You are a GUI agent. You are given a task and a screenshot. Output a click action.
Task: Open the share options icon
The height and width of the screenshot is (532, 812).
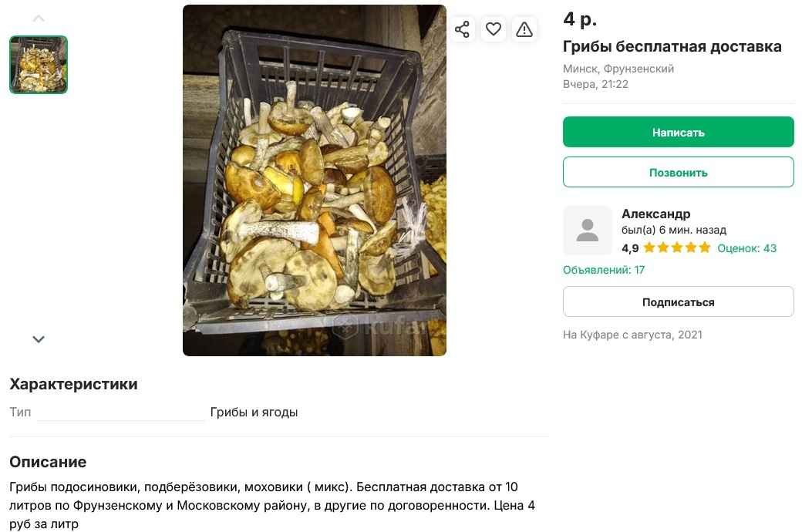[x=463, y=29]
